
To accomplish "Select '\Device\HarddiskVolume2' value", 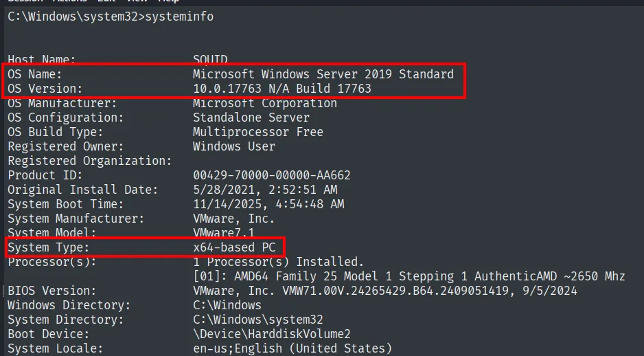I will pos(272,334).
